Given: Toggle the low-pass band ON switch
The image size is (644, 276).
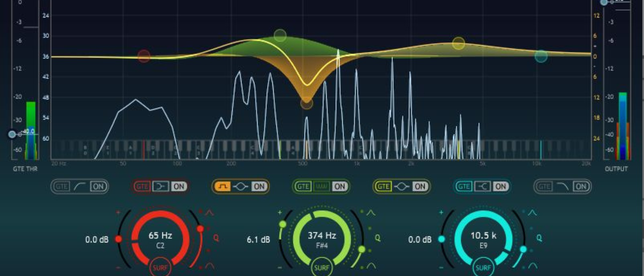Looking at the screenshot, I should 581,186.
